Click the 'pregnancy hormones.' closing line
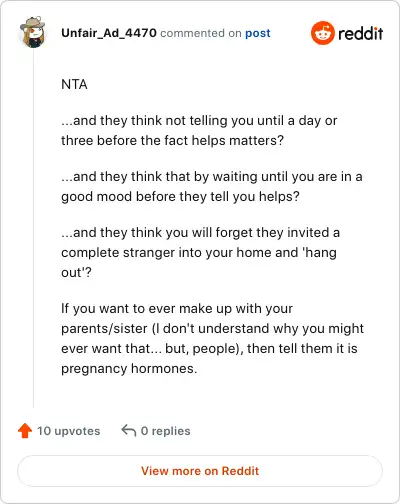 (129, 369)
